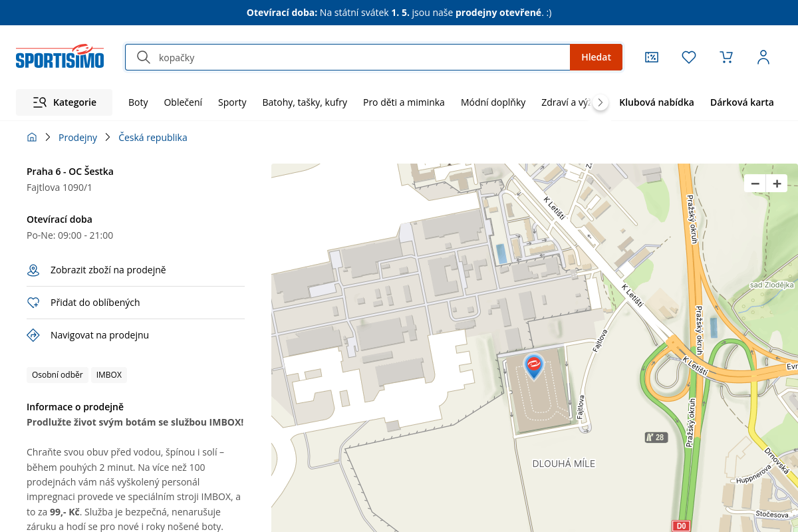Click the search input field
This screenshot has height=532, width=798.
click(x=359, y=57)
